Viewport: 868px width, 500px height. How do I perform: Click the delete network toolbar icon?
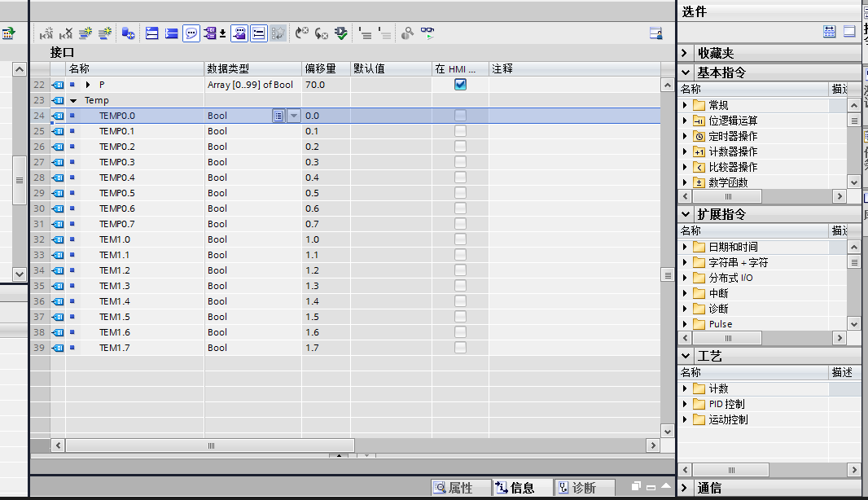(66, 33)
